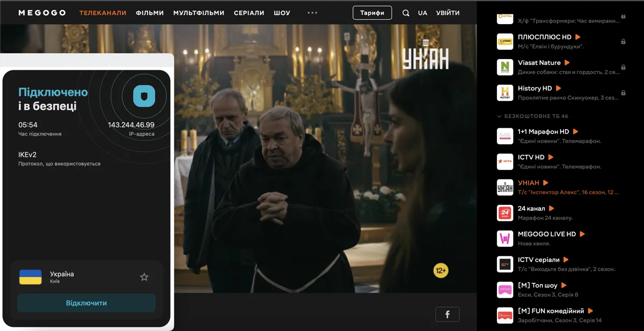Click the УВІЙТИ sign-in link
Image resolution: width=644 pixels, height=331 pixels.
point(448,13)
